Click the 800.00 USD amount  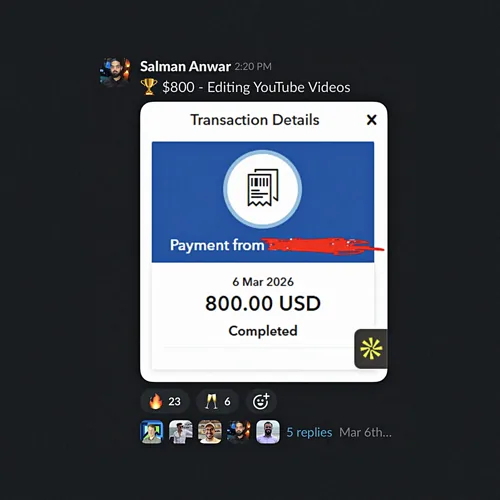(x=263, y=303)
